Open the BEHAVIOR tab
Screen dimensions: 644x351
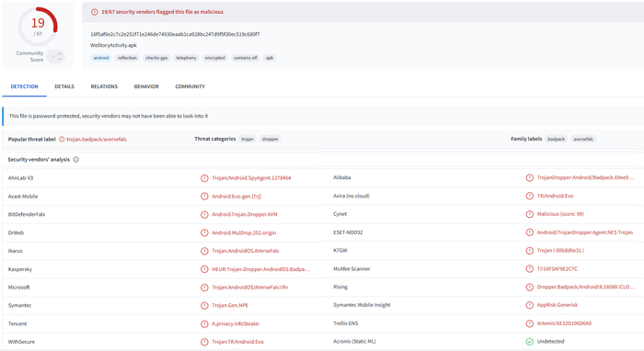(x=146, y=86)
